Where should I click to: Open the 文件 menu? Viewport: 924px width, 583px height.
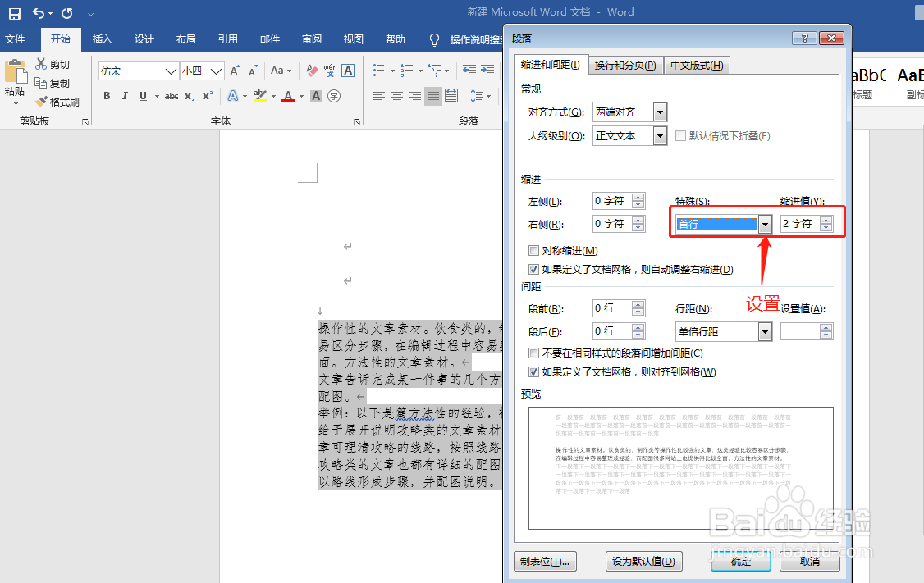[15, 39]
